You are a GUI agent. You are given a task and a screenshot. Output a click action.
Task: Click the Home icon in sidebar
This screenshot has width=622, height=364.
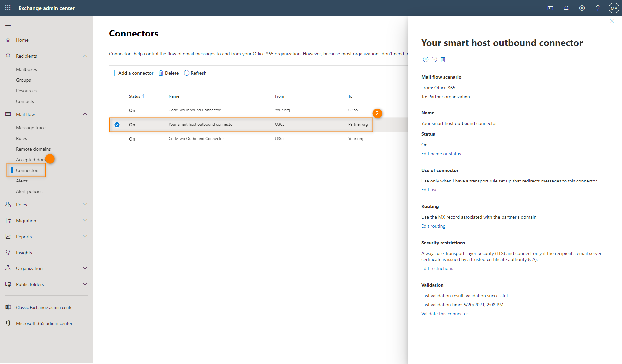pos(8,40)
